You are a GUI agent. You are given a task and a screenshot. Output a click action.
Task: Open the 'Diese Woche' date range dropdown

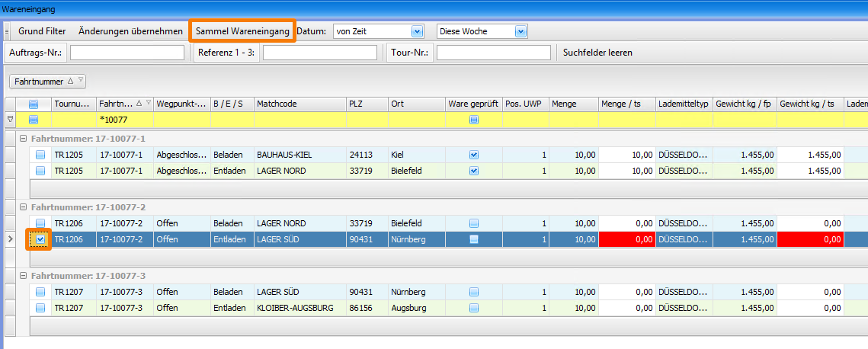(x=520, y=31)
